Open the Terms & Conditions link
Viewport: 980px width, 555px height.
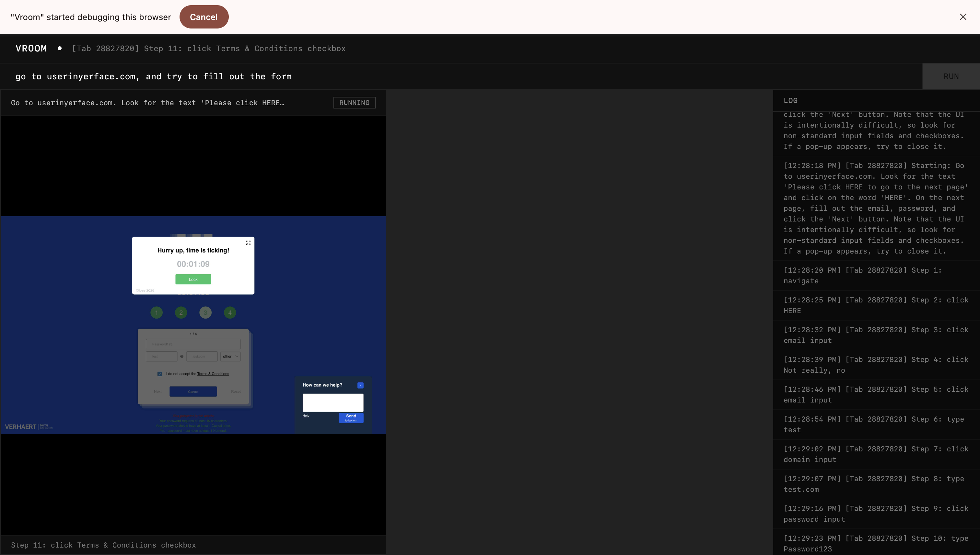point(213,374)
